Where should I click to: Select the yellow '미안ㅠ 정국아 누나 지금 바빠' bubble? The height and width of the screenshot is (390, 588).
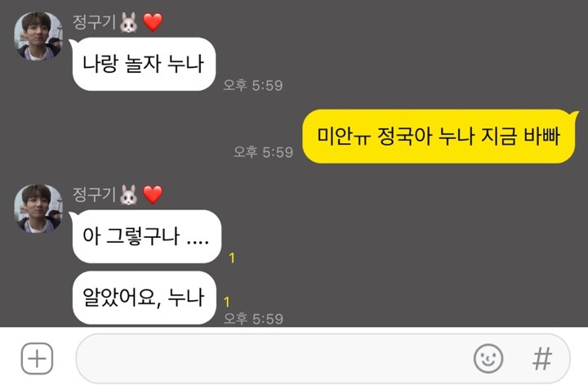click(x=439, y=137)
